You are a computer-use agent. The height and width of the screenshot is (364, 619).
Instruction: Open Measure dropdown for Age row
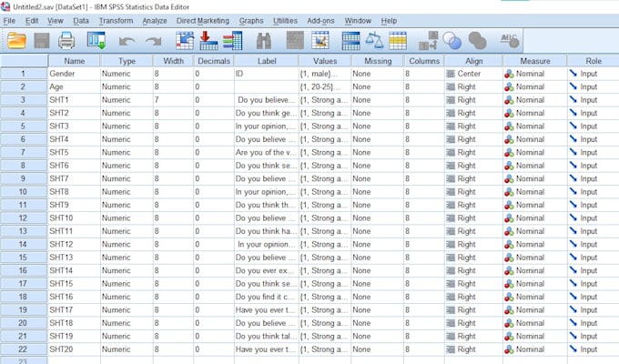[x=535, y=86]
